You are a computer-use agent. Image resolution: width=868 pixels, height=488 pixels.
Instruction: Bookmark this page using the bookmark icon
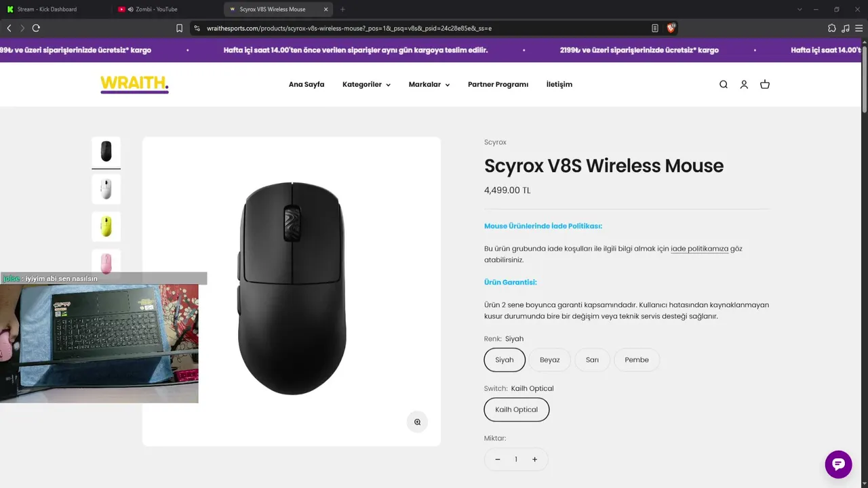pos(180,28)
